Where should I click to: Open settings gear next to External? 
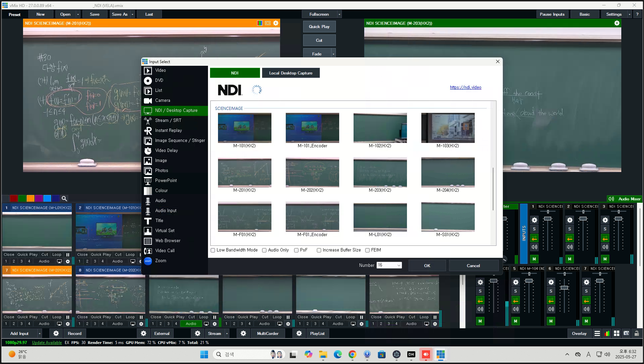coord(144,333)
